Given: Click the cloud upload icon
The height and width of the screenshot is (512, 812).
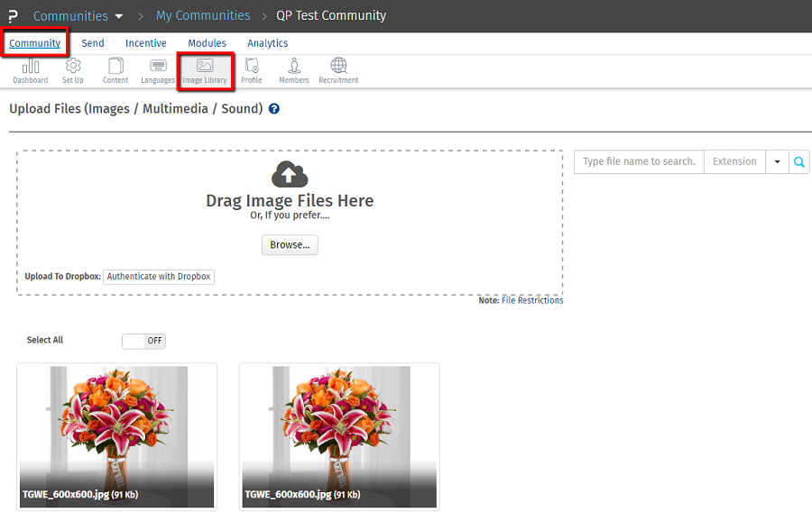Looking at the screenshot, I should pos(290,174).
